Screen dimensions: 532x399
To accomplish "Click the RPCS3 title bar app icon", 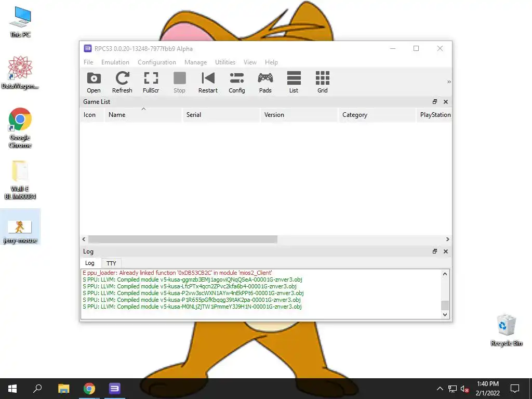I will click(87, 48).
